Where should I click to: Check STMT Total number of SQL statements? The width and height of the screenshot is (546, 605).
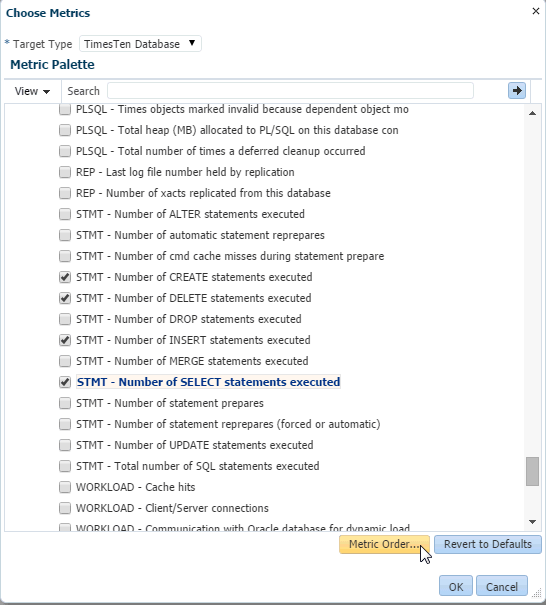click(65, 466)
